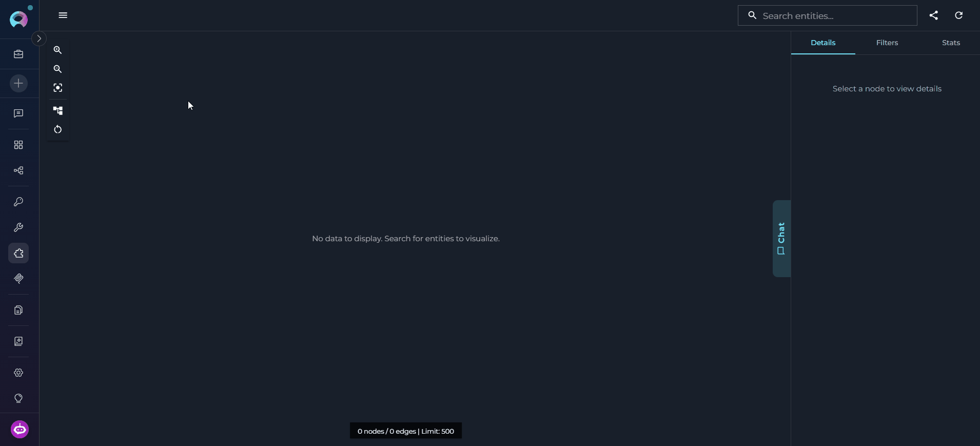This screenshot has height=446, width=980.
Task: Switch to the Stats tab
Action: (x=951, y=43)
